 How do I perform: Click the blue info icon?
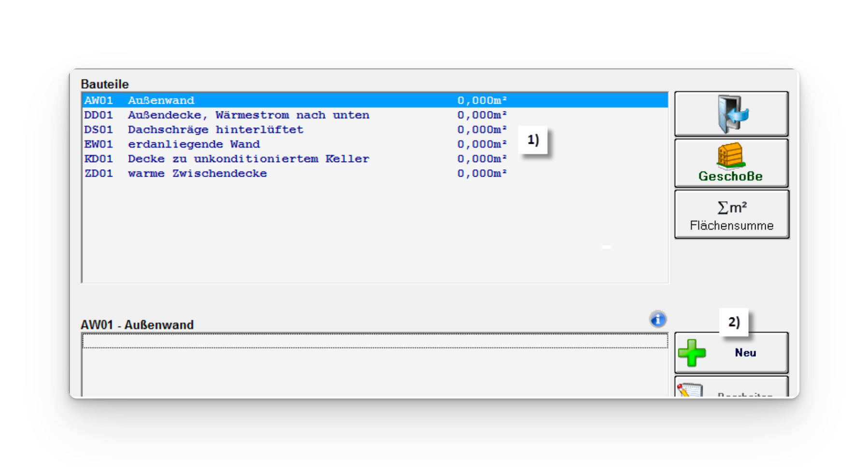[658, 319]
